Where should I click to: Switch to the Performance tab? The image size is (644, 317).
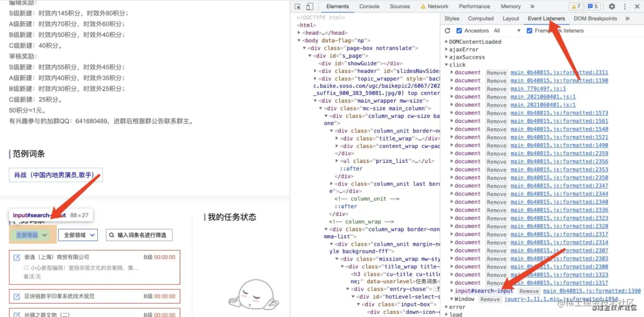tap(474, 6)
